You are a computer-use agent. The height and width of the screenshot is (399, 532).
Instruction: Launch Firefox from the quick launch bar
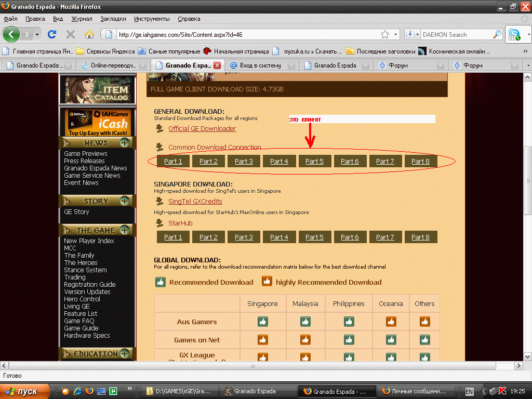89,391
